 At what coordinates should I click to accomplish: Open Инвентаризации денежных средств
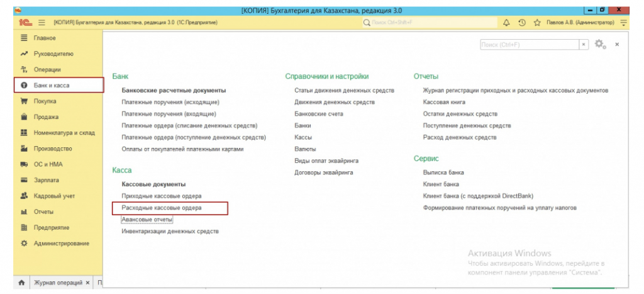(x=170, y=232)
